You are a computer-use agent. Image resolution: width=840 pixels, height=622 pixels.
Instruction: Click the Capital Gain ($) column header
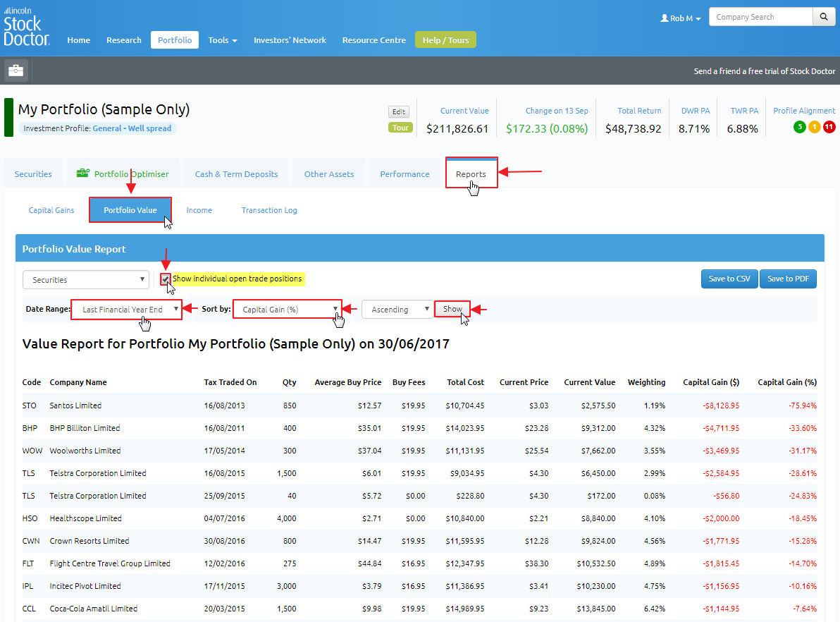711,382
